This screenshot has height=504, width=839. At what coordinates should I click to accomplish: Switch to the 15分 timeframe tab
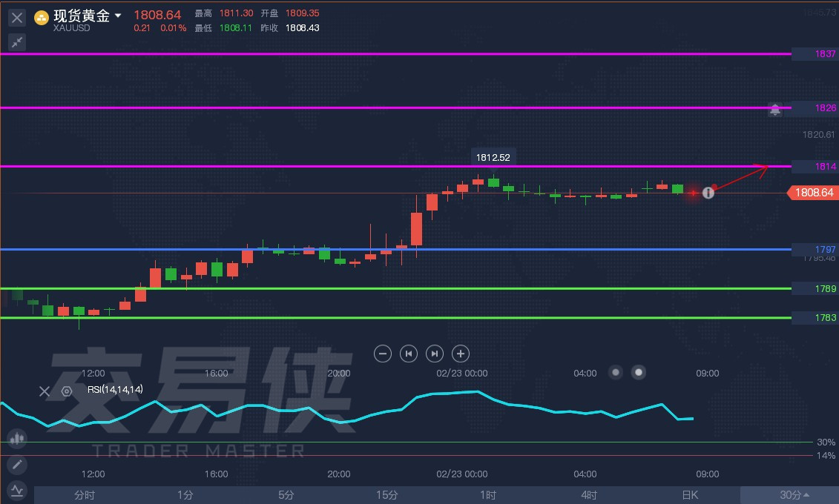pyautogui.click(x=387, y=495)
